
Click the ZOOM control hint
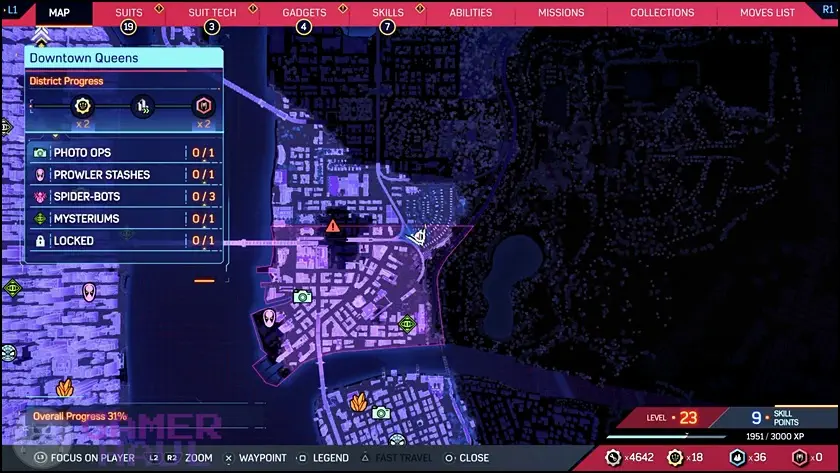pyautogui.click(x=180, y=458)
